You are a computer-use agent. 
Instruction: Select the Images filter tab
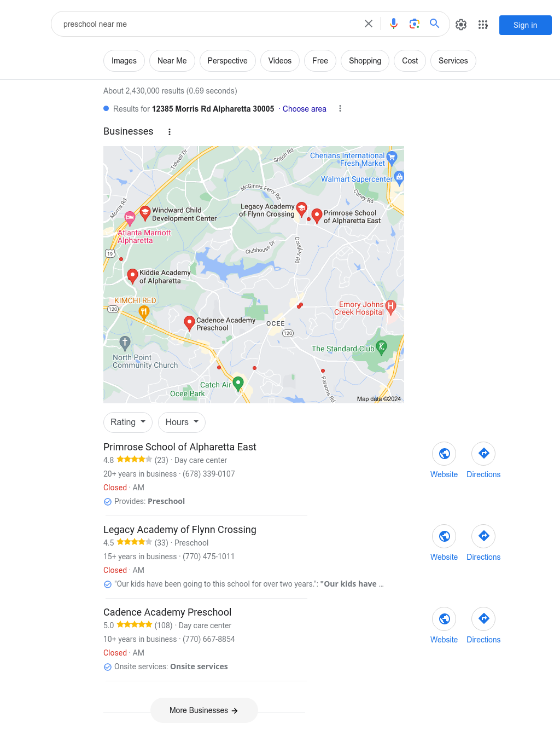(x=124, y=61)
